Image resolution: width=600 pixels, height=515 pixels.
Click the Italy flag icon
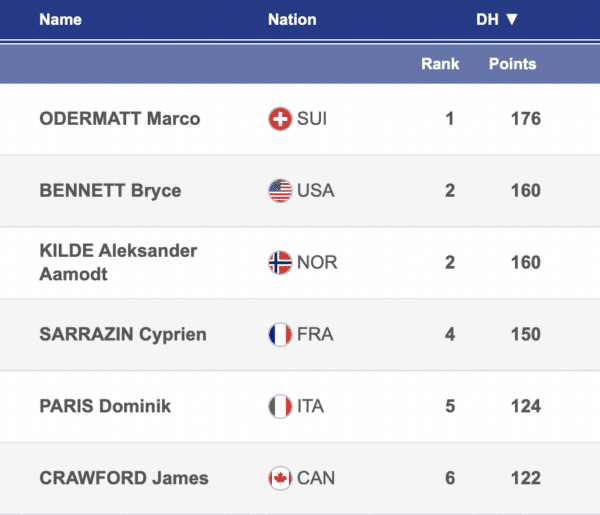click(x=280, y=407)
